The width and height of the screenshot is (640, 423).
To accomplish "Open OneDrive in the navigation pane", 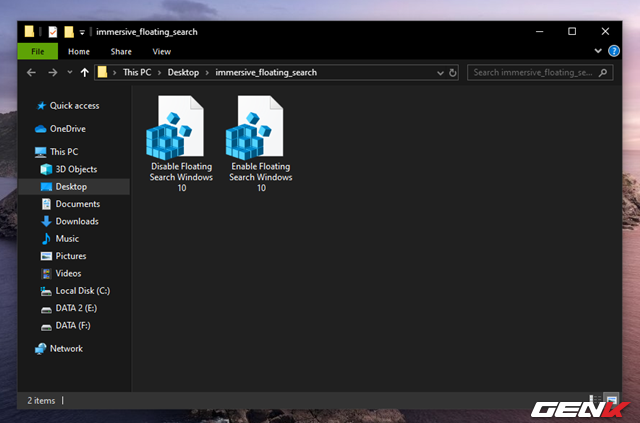I will 60,129.
